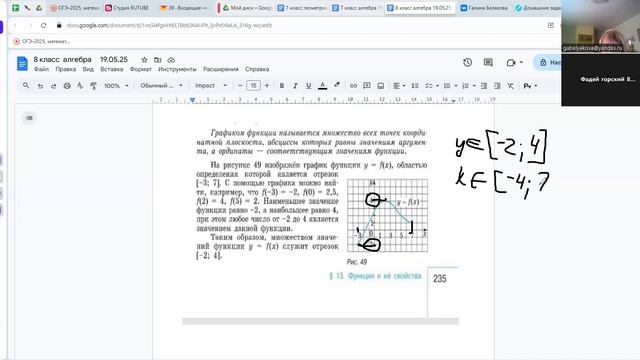Screen dimensions: 640x360
Task: Open the Инструменты menu
Action: pos(178,69)
